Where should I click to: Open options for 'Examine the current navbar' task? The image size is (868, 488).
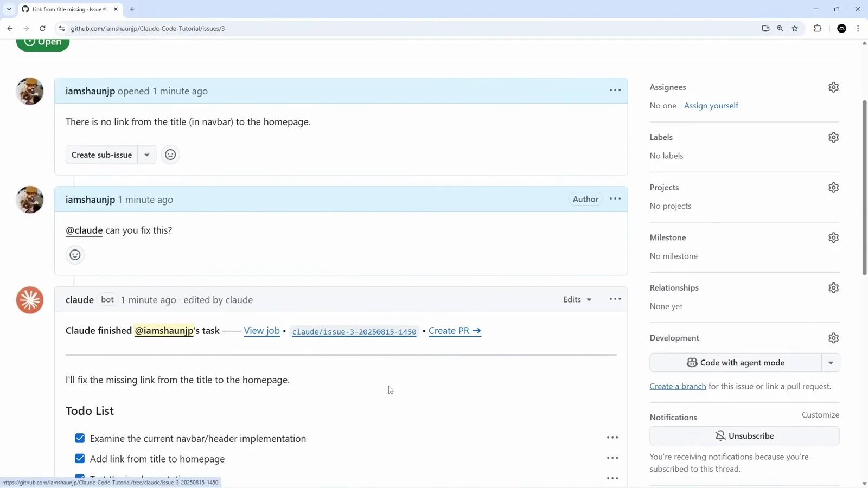[612, 438]
